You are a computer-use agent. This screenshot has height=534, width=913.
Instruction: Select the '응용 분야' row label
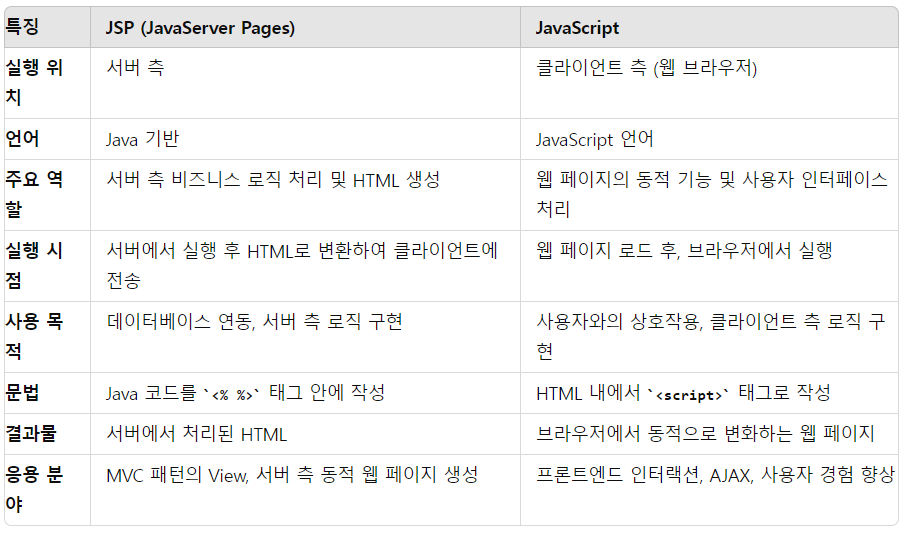pyautogui.click(x=47, y=490)
